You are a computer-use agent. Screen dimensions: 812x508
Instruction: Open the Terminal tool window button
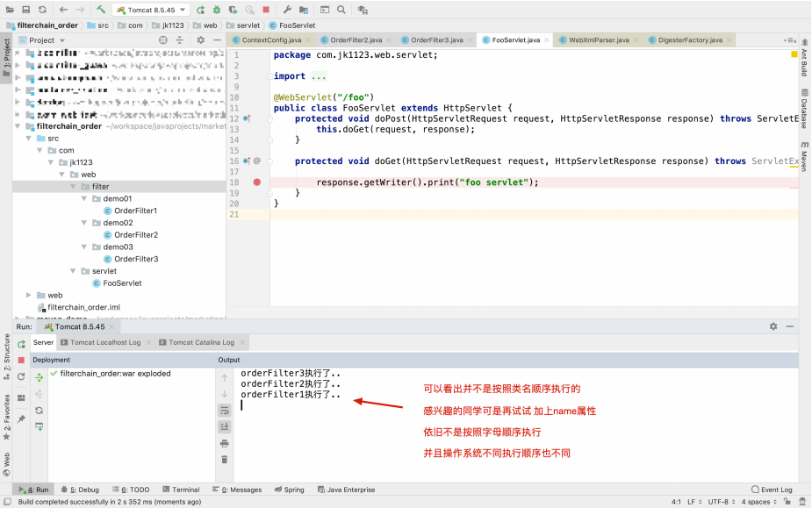(x=181, y=490)
